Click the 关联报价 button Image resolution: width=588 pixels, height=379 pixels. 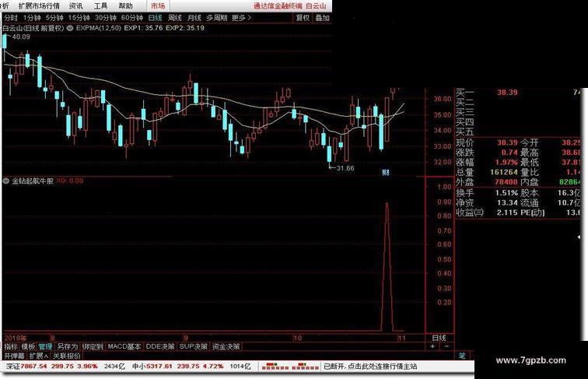(67, 356)
